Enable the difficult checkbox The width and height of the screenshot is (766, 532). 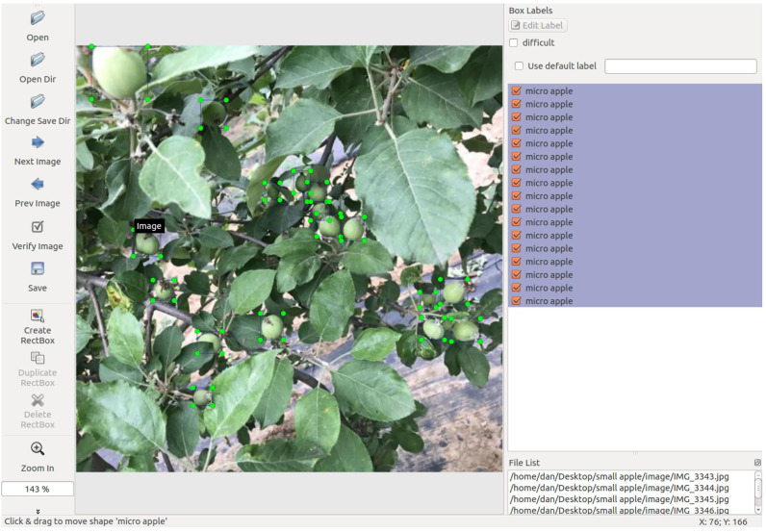[x=514, y=43]
